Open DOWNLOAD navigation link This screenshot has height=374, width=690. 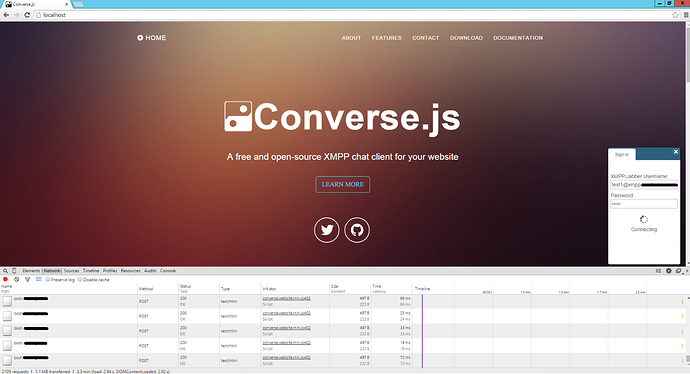(x=466, y=38)
